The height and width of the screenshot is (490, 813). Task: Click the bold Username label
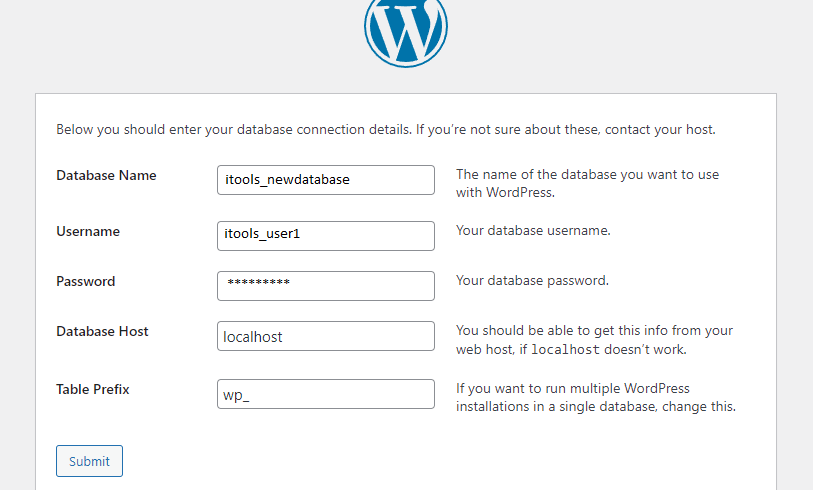(x=88, y=231)
